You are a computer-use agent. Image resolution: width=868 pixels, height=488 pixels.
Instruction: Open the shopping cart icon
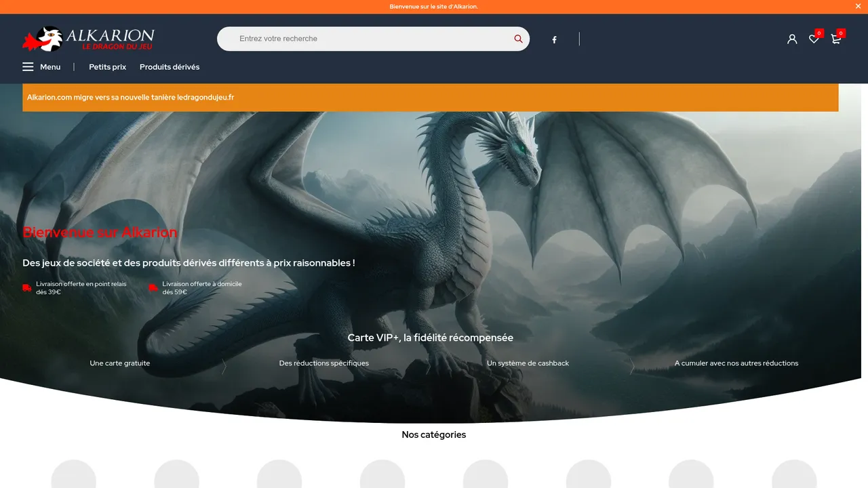pos(835,39)
